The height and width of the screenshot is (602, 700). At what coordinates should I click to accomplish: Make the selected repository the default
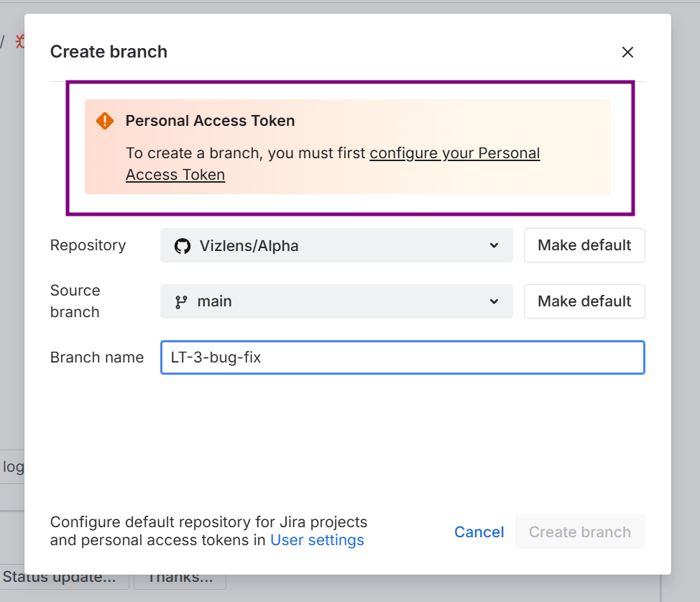[584, 245]
